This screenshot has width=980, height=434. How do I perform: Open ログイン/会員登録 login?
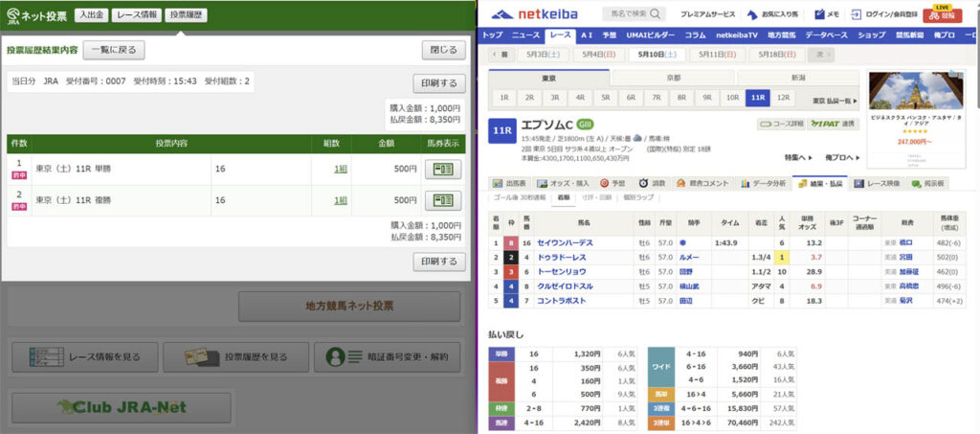(883, 14)
